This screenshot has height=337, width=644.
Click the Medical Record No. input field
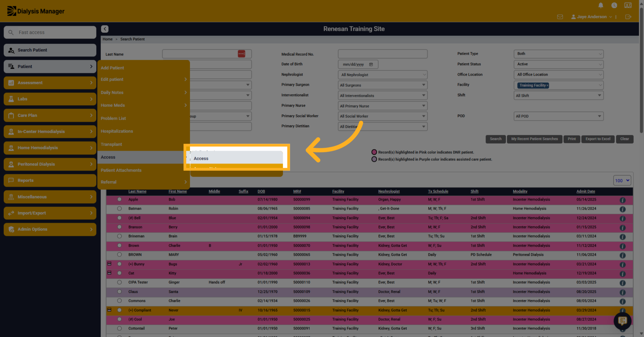pyautogui.click(x=383, y=54)
